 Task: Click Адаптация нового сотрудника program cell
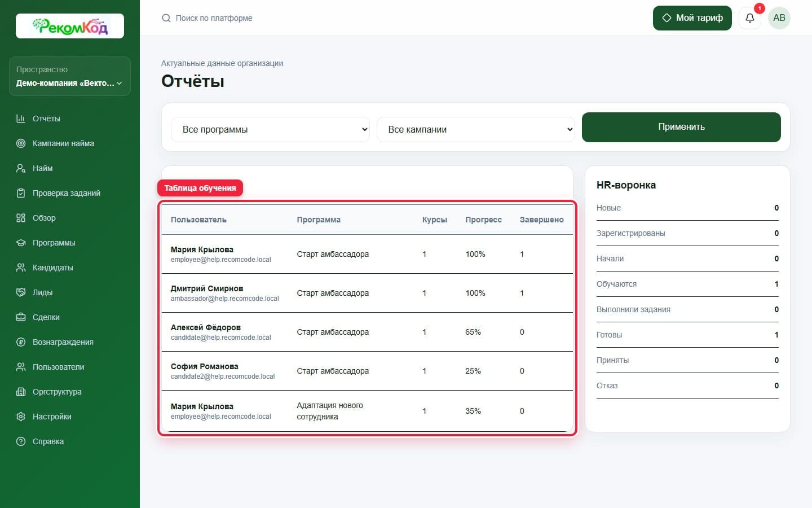pos(330,411)
